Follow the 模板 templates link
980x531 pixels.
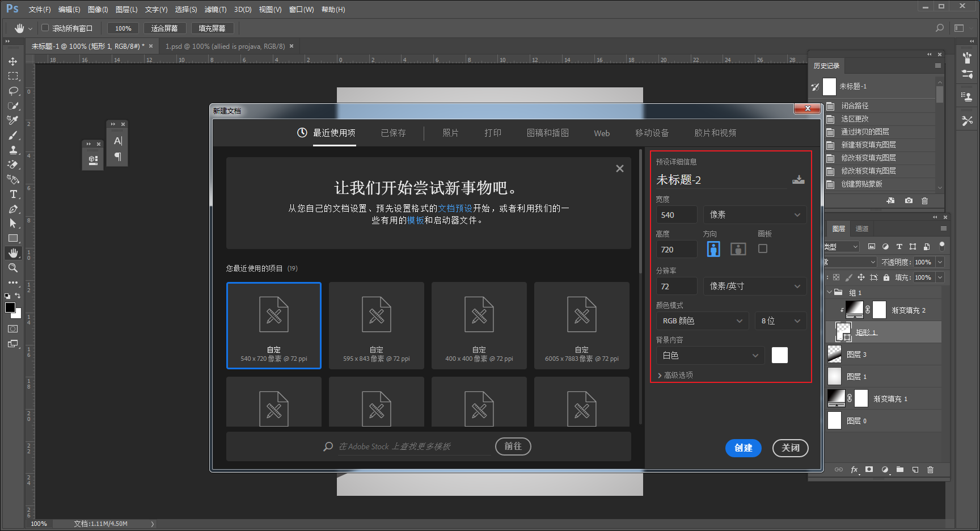416,220
